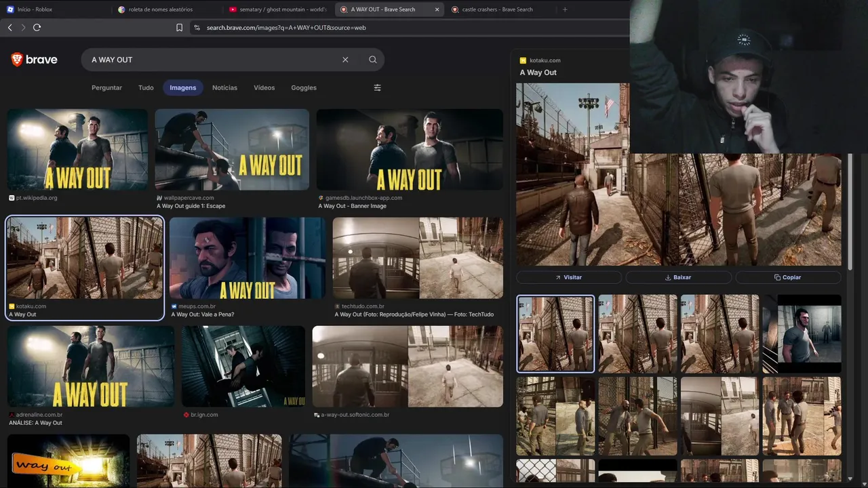Screen dimensions: 868x488
Task: Open the yellow 'way out' sign image
Action: (68, 461)
